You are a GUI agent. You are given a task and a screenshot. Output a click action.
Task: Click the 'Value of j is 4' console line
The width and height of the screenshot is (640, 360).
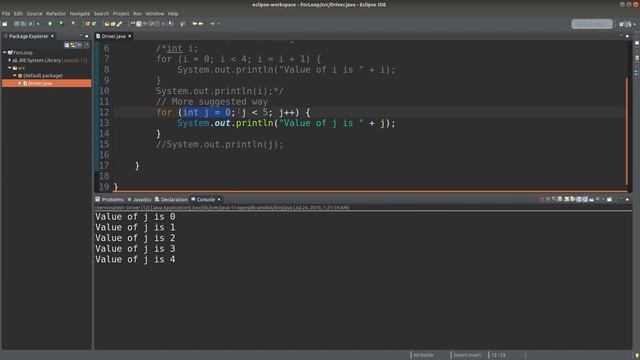pos(135,259)
